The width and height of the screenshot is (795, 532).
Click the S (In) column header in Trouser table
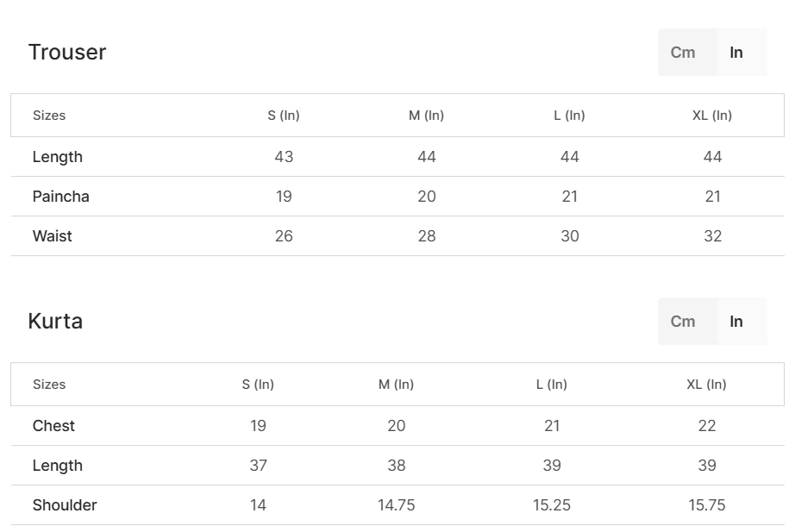coord(284,116)
